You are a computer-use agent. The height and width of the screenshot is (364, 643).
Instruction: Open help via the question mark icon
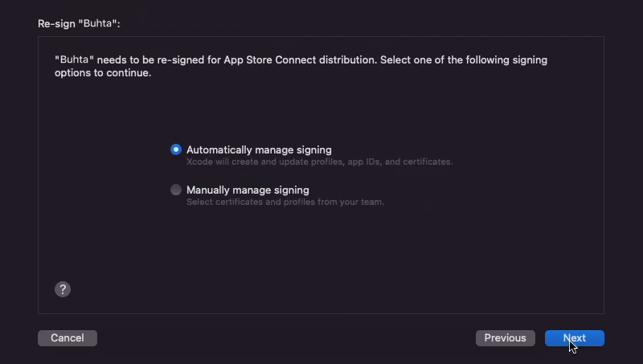pos(63,289)
